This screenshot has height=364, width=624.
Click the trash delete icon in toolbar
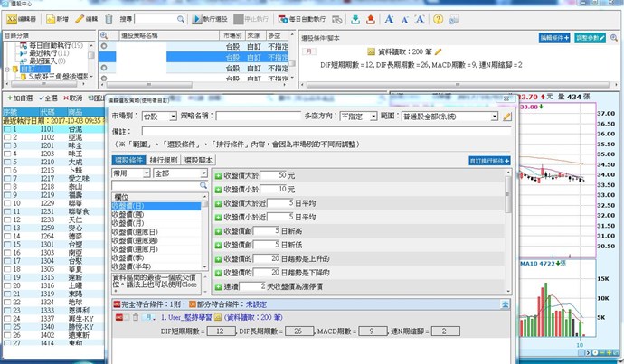click(109, 18)
